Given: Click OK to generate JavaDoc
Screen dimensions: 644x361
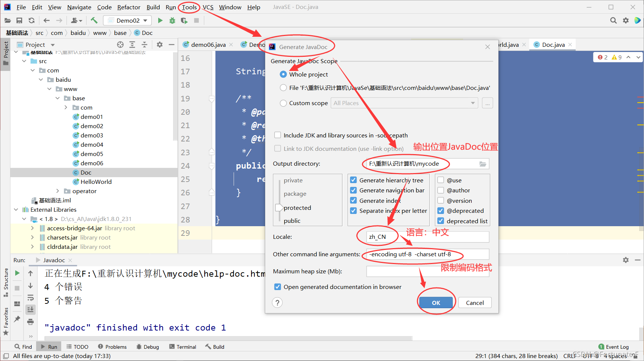Looking at the screenshot, I should 436,303.
